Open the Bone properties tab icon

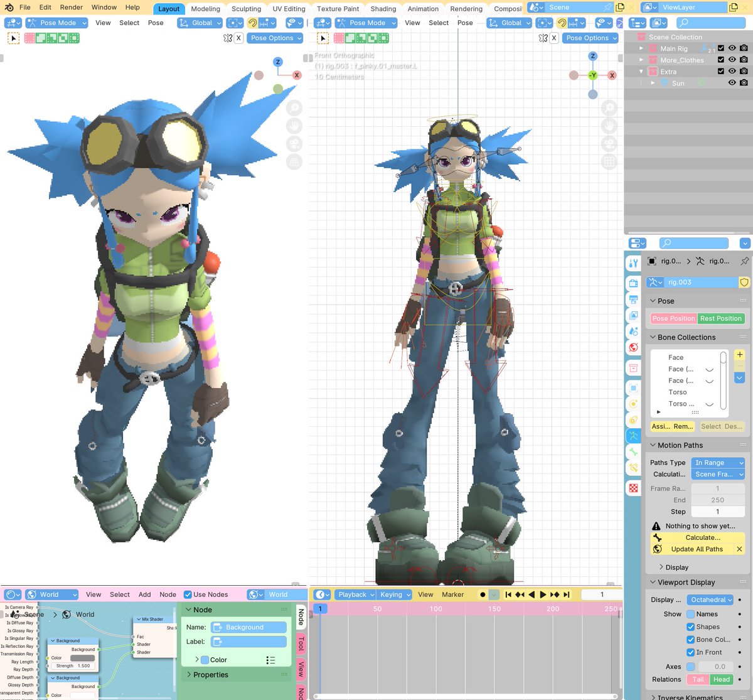click(633, 451)
